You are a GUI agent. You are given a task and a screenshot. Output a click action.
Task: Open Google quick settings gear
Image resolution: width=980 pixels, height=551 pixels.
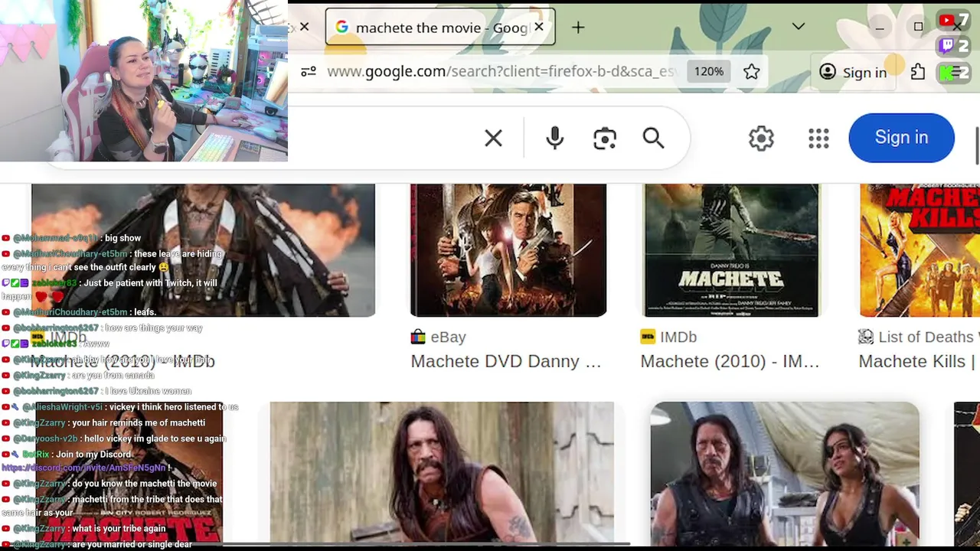click(x=761, y=138)
